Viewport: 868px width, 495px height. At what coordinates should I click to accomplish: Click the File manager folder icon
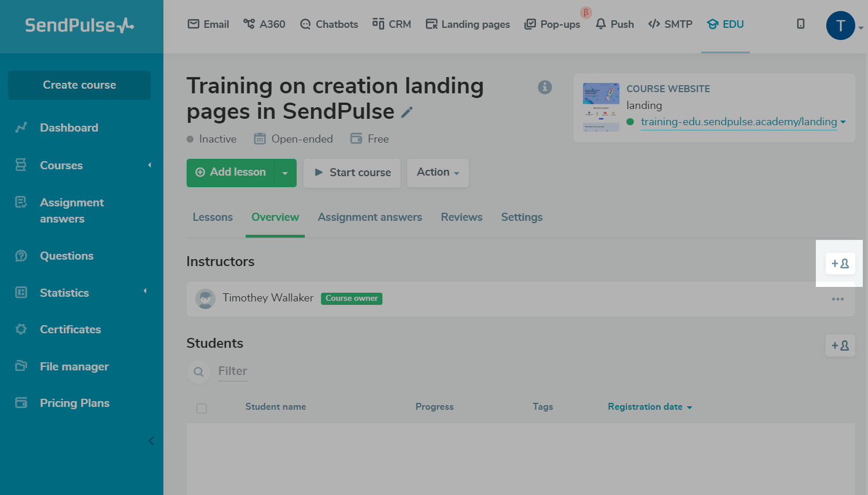point(21,366)
